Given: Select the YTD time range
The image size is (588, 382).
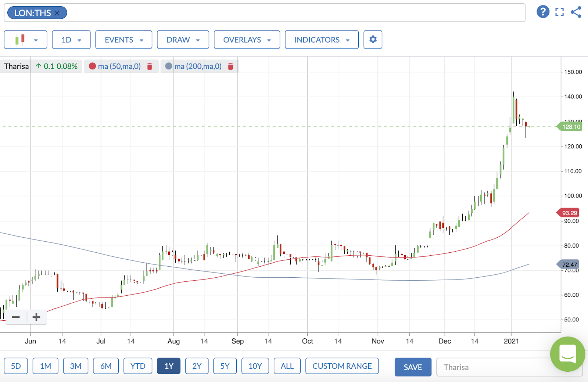Looking at the screenshot, I should click(138, 366).
